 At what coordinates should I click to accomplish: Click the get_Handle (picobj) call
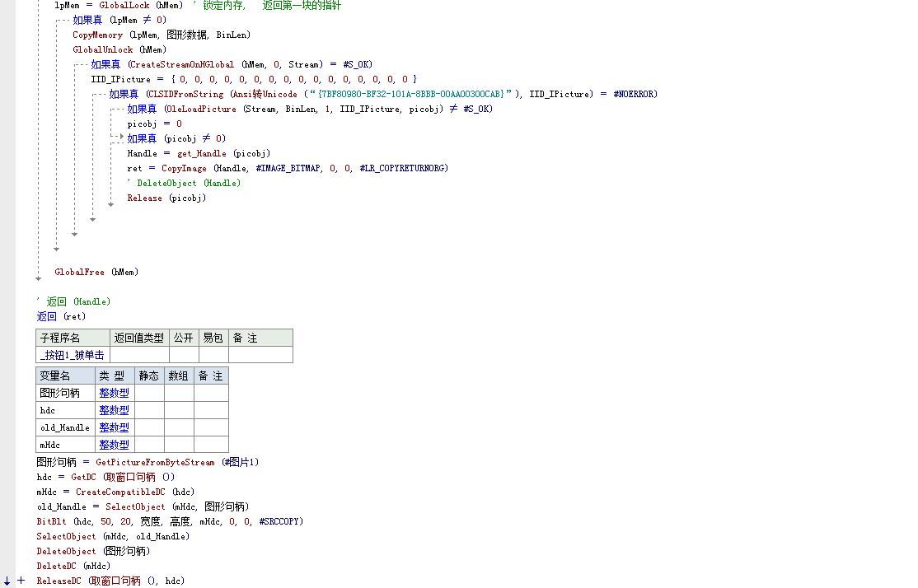point(223,153)
